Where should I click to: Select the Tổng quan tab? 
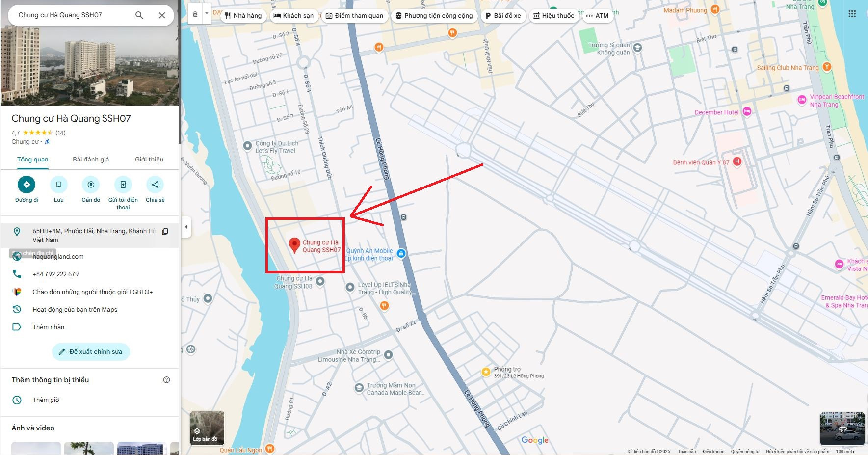33,160
